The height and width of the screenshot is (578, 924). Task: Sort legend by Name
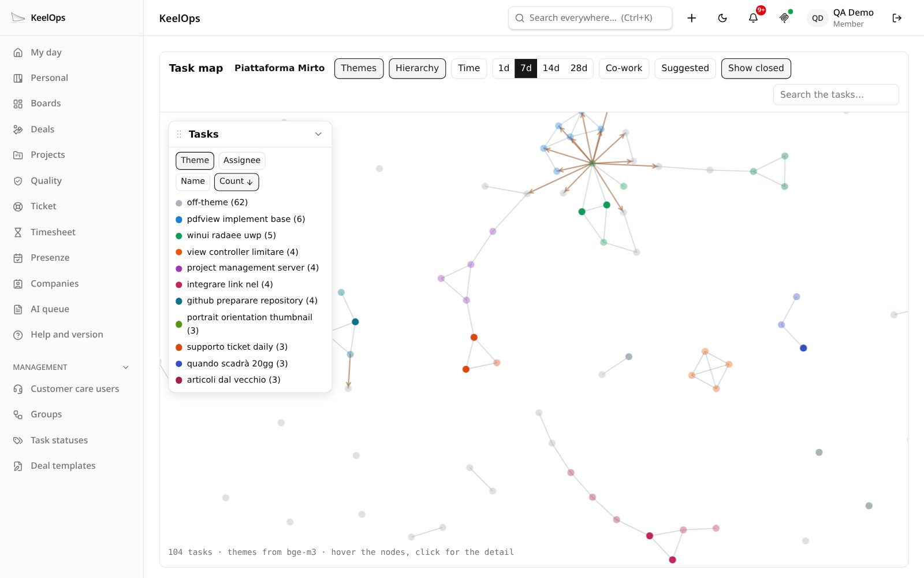pyautogui.click(x=193, y=181)
